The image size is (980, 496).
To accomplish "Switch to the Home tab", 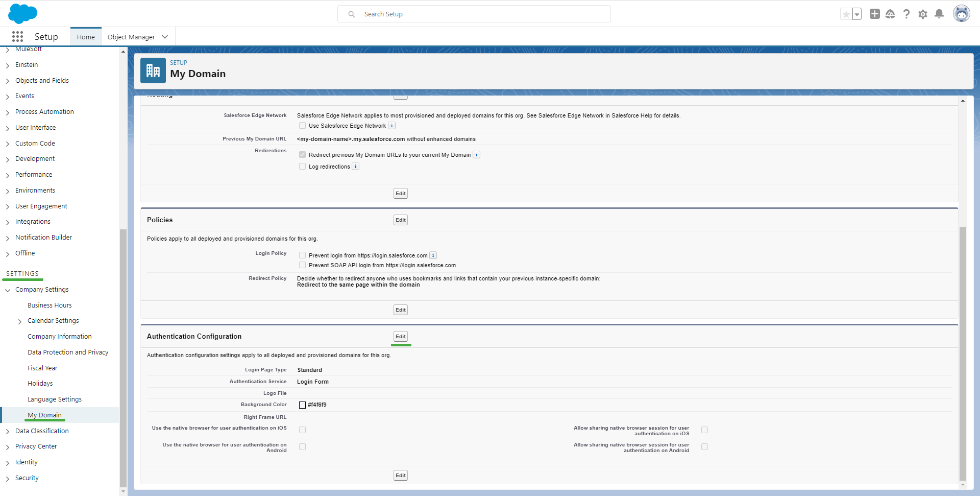I will (x=86, y=37).
